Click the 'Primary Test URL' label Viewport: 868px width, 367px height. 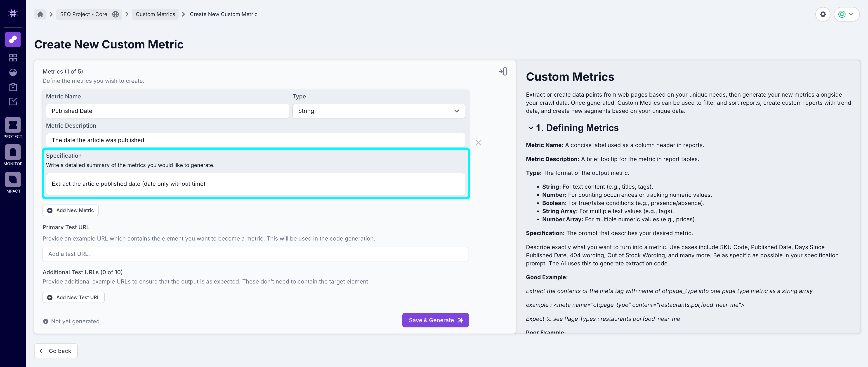pyautogui.click(x=66, y=227)
